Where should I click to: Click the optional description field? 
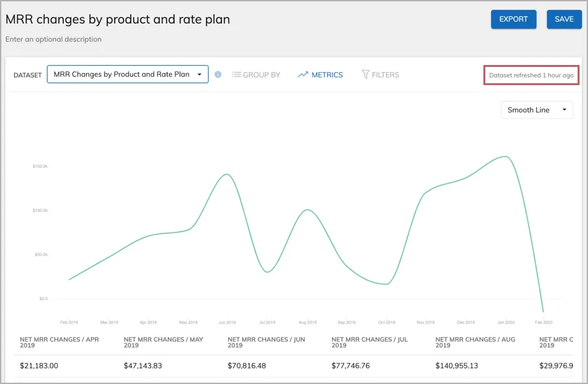[x=53, y=39]
